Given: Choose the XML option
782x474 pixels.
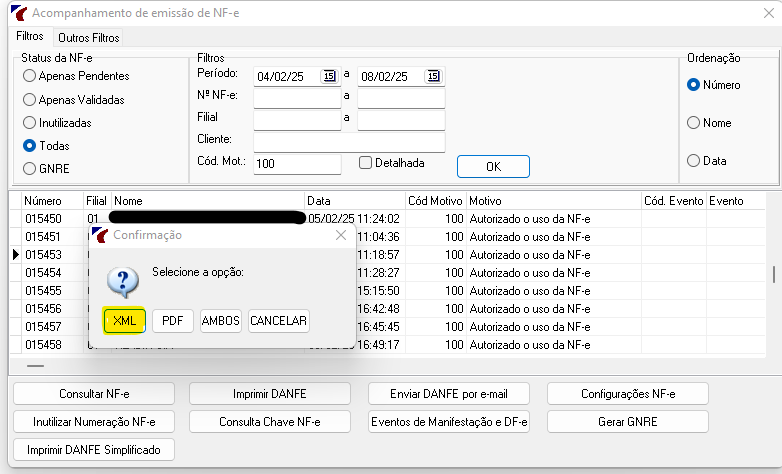Looking at the screenshot, I should (124, 320).
